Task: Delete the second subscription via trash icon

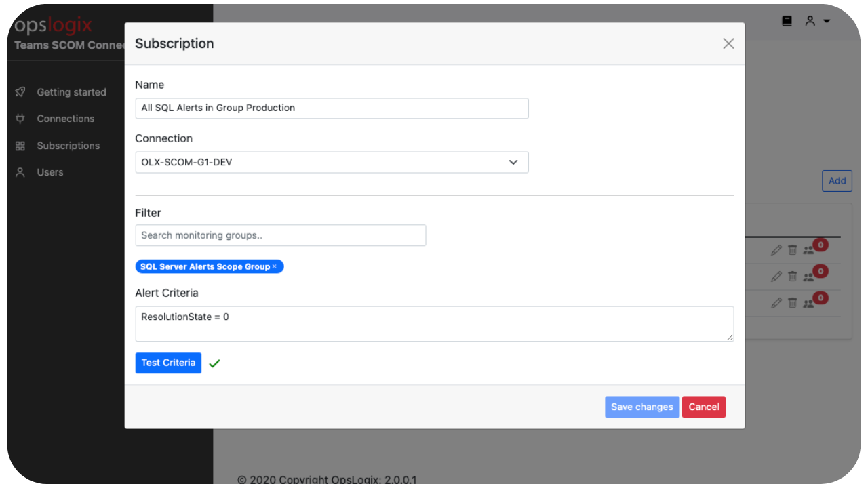Action: pos(792,276)
